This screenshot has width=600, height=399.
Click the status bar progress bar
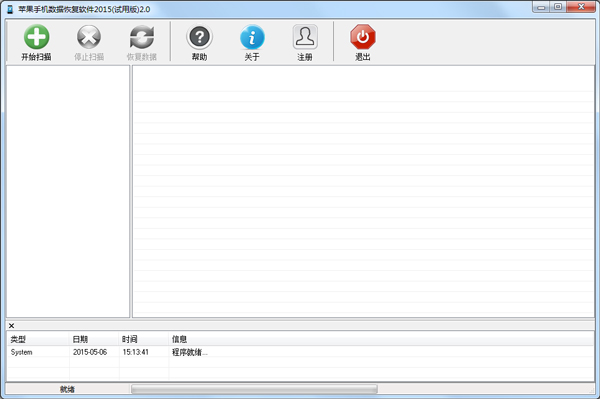(254, 389)
